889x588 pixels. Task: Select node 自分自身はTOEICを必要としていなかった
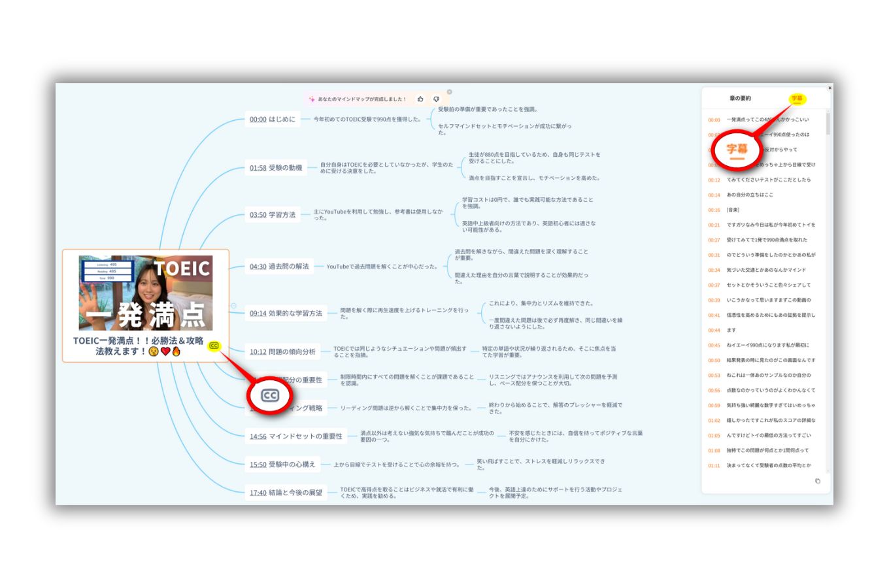click(x=386, y=168)
